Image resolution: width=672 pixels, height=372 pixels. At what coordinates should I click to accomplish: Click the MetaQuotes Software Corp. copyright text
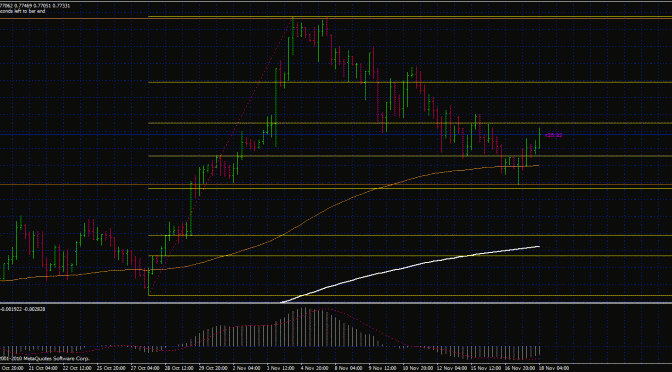coord(45,358)
